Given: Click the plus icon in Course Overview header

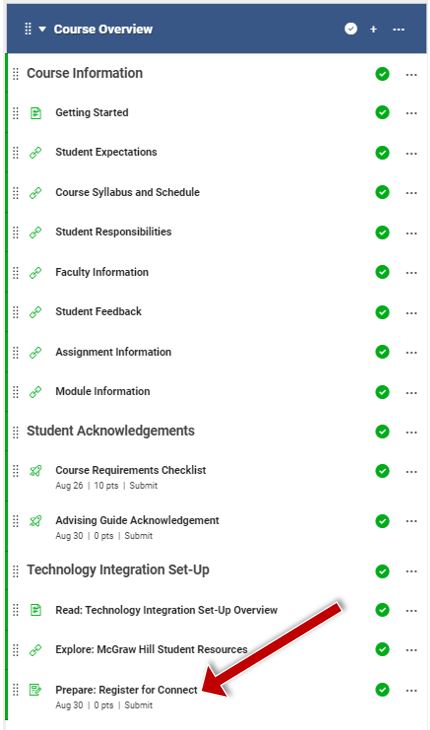Looking at the screenshot, I should [373, 29].
